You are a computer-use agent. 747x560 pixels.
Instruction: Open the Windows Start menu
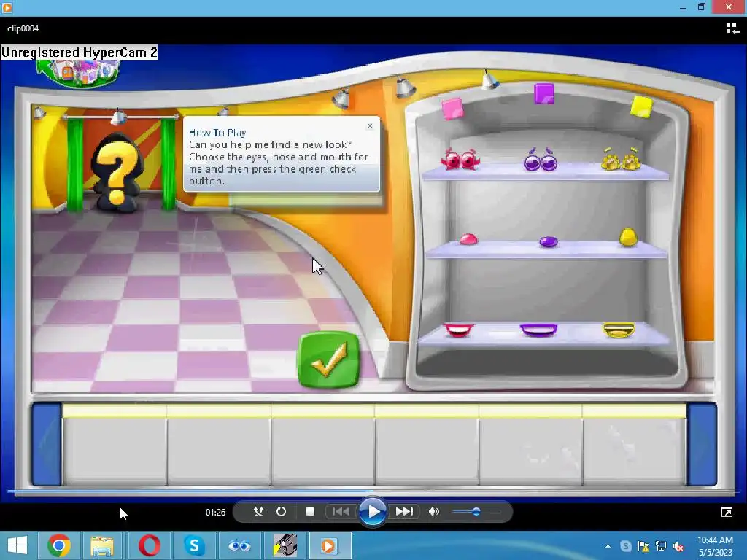[18, 545]
